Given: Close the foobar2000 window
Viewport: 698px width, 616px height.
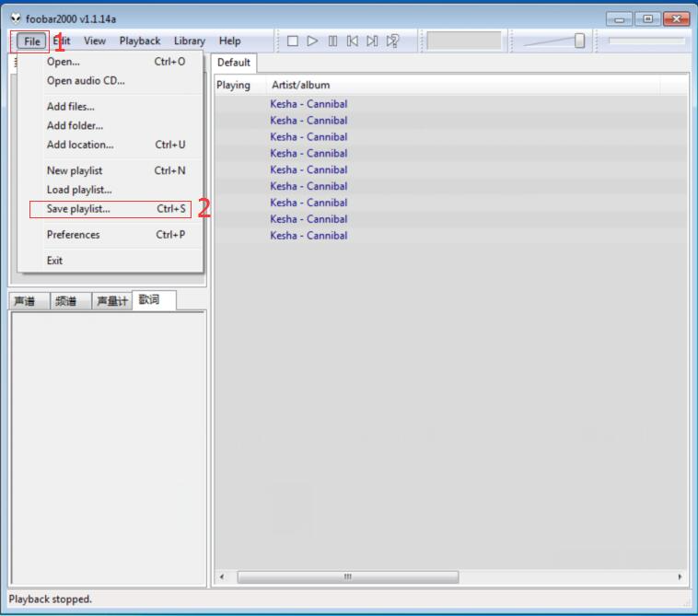Looking at the screenshot, I should click(676, 19).
